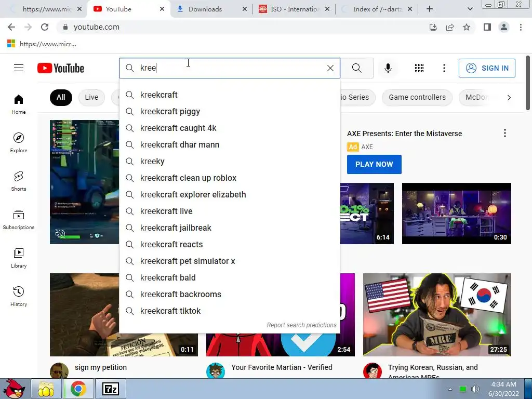Choose the suggestion 'kreekcraft jailbreak'

229,228
